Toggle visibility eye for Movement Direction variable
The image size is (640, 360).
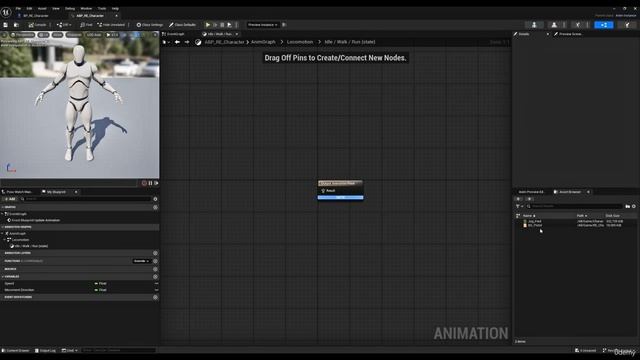pos(156,290)
